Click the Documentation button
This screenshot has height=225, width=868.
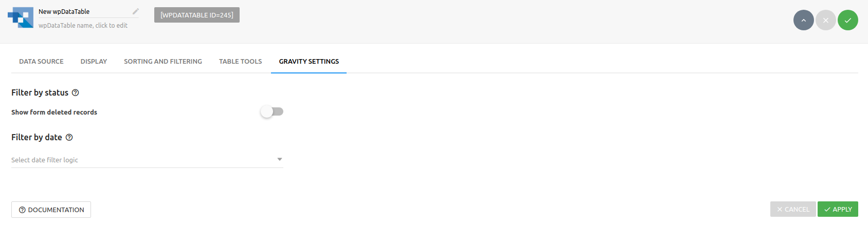(51, 210)
